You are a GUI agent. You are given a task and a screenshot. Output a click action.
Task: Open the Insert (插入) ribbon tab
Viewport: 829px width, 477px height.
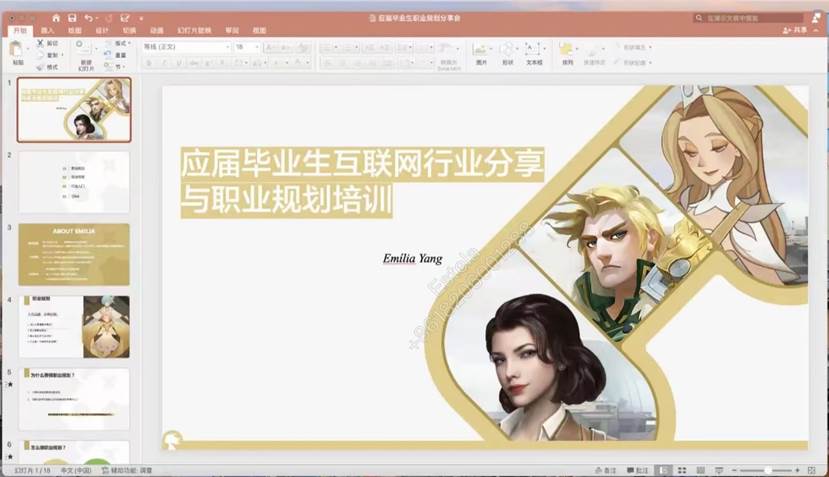(47, 31)
